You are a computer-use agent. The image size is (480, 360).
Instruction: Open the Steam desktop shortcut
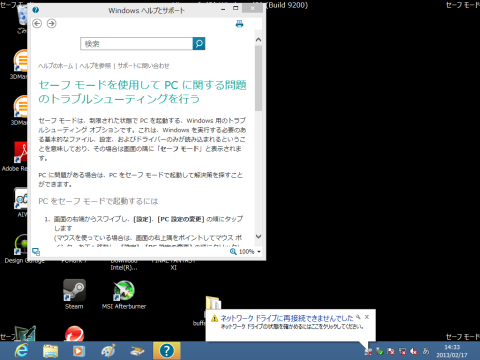(74, 295)
